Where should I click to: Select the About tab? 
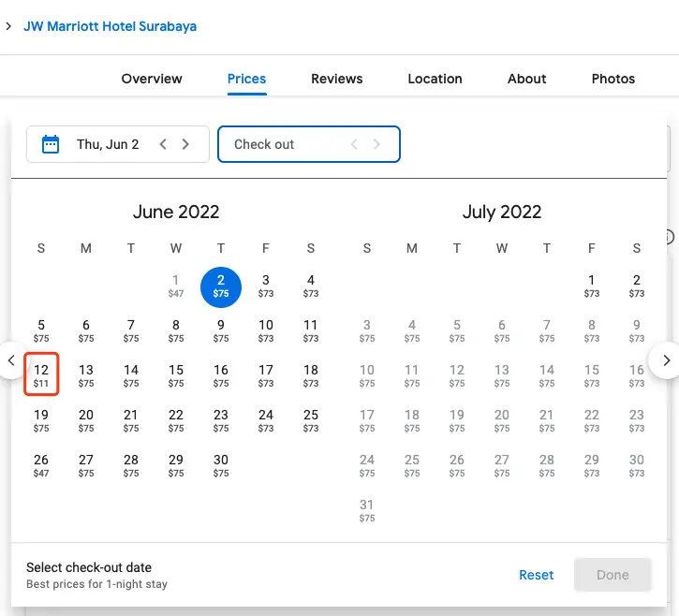pyautogui.click(x=526, y=79)
